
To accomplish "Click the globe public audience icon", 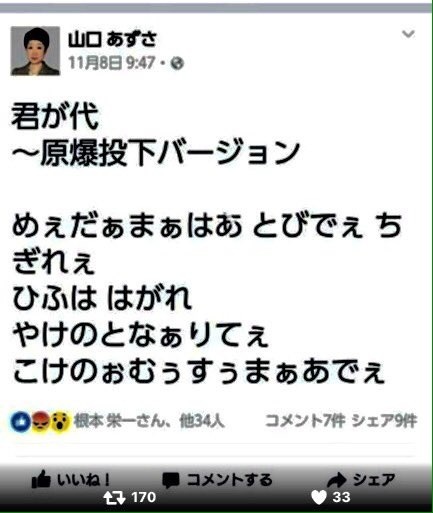I will click(177, 63).
